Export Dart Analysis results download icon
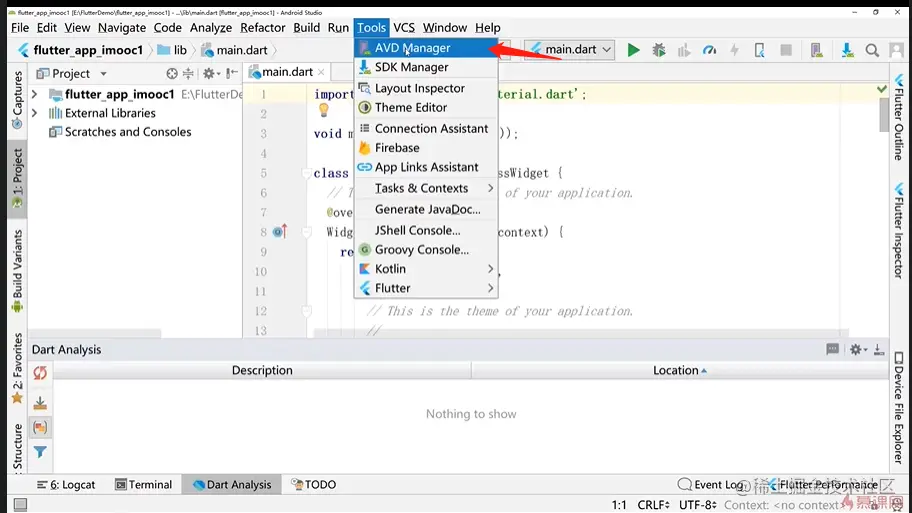912x513 pixels. tap(40, 402)
